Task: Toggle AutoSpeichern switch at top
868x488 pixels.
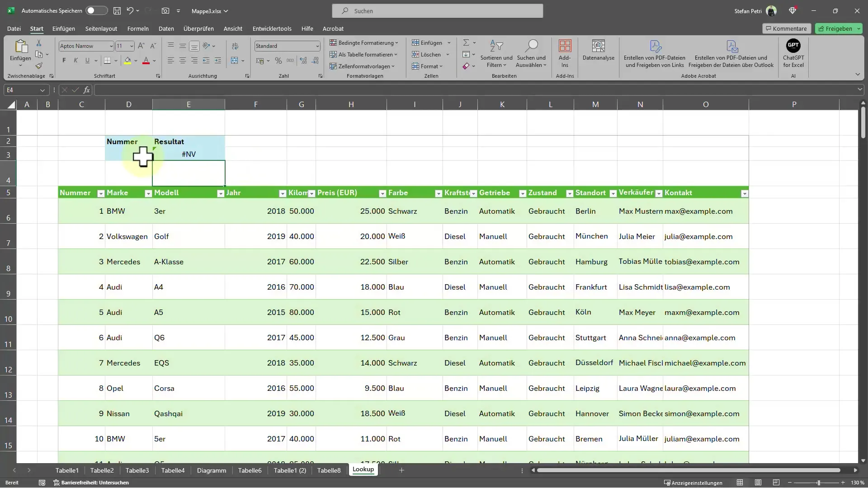Action: pos(95,10)
